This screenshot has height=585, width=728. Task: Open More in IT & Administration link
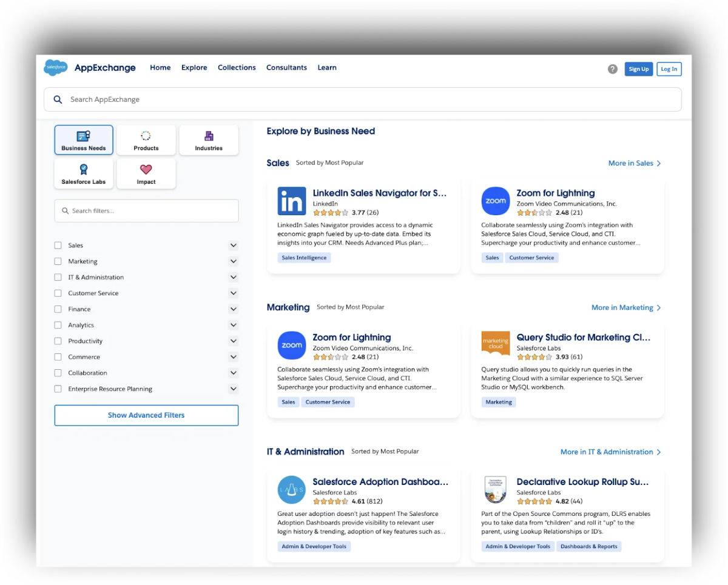611,452
